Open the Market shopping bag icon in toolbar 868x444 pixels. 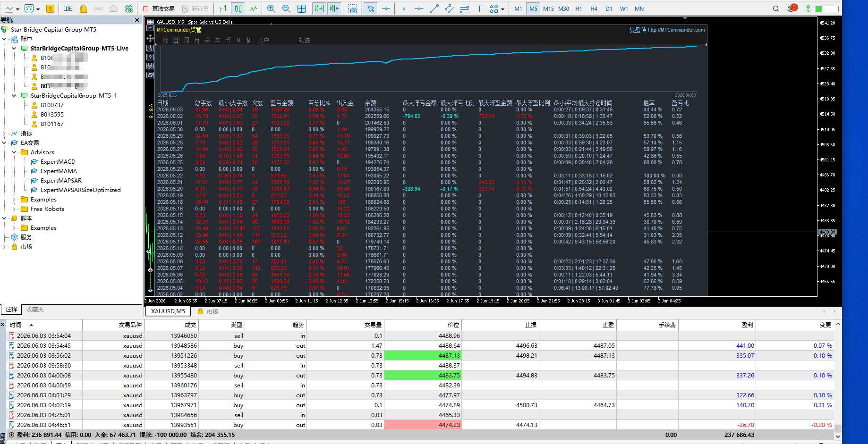[x=83, y=8]
